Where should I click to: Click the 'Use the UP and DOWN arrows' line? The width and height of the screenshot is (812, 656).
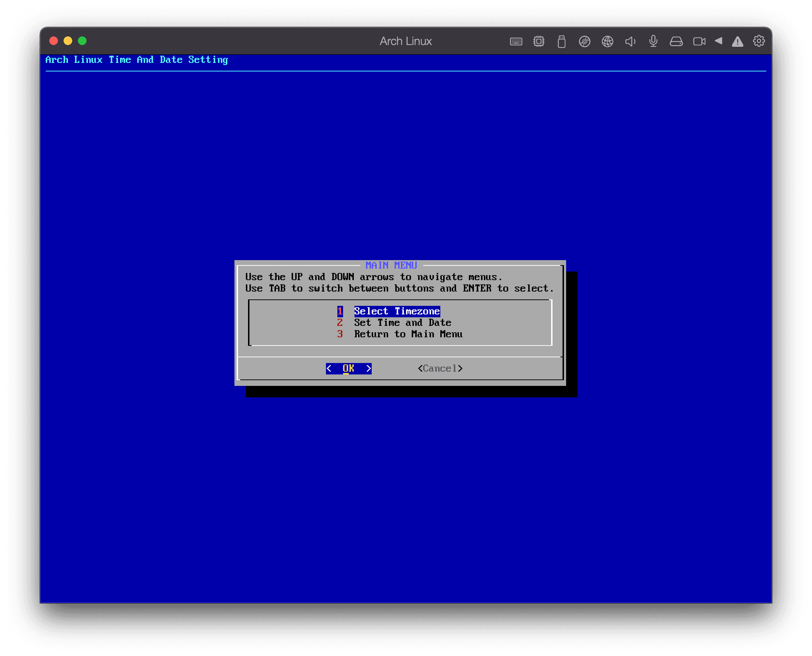tap(374, 277)
